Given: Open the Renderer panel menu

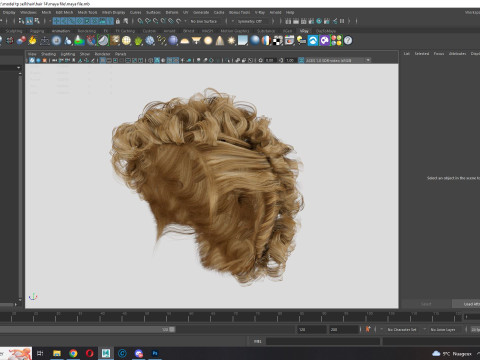Looking at the screenshot, I should [102, 54].
